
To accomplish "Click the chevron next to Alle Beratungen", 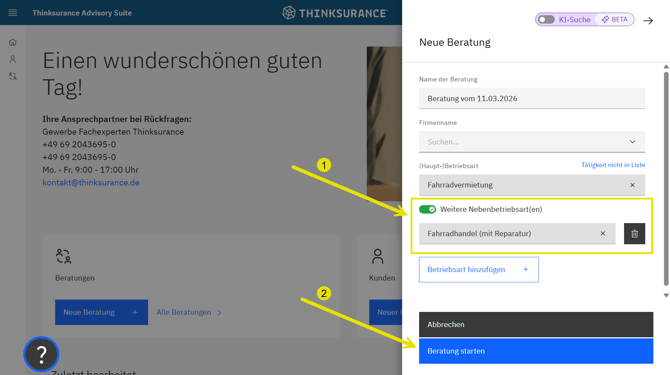I will pyautogui.click(x=219, y=313).
